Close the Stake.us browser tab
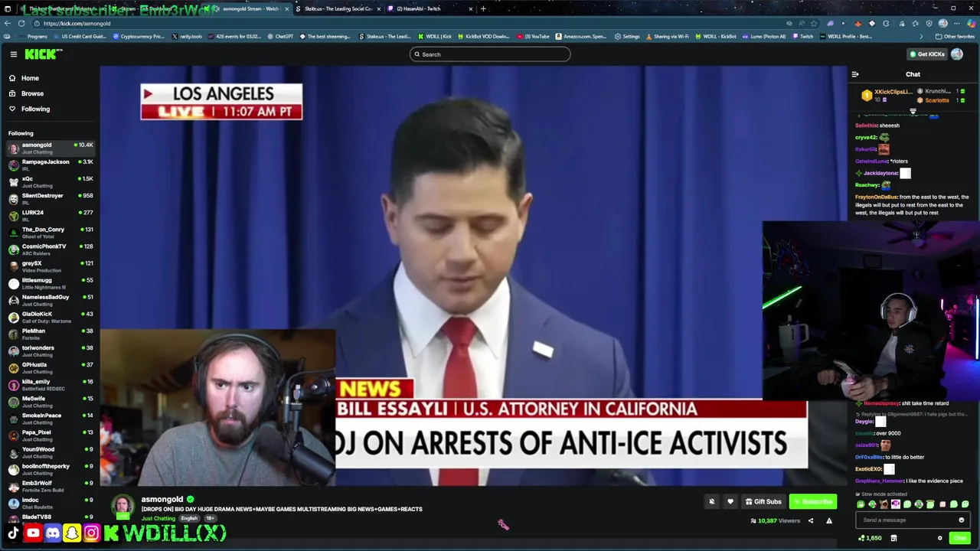980x551 pixels. tap(378, 8)
